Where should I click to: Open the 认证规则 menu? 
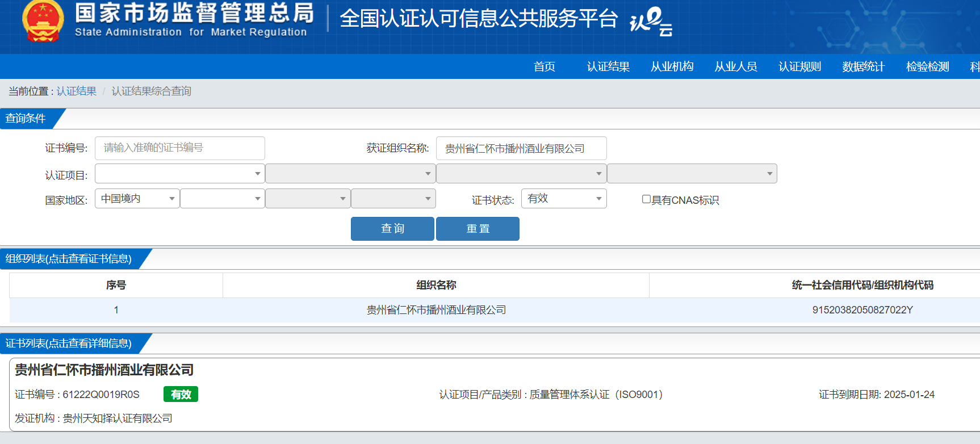[799, 66]
